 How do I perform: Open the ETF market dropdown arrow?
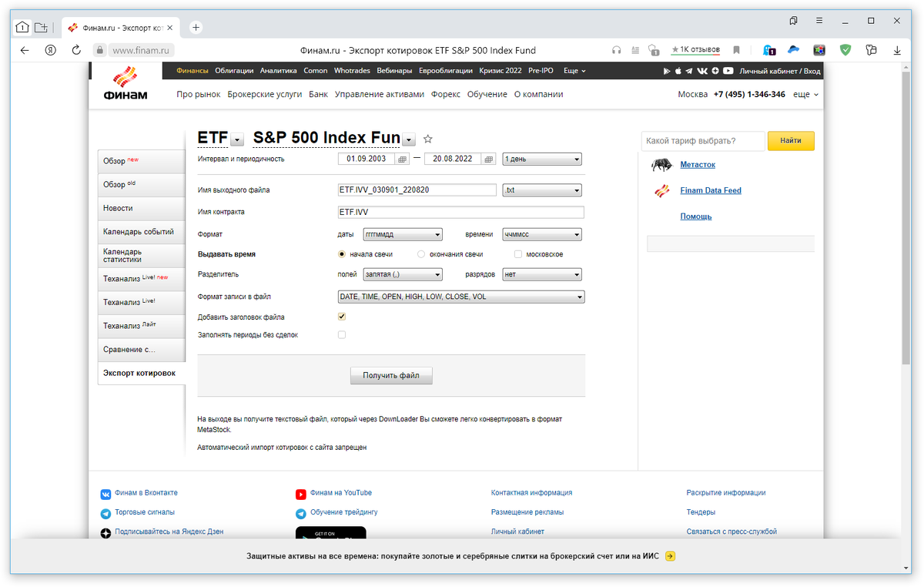tap(238, 140)
